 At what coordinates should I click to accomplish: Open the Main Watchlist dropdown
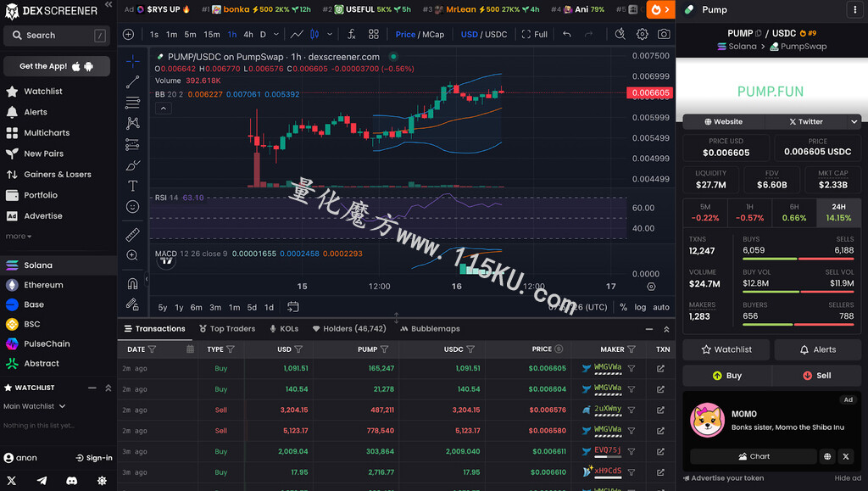34,406
